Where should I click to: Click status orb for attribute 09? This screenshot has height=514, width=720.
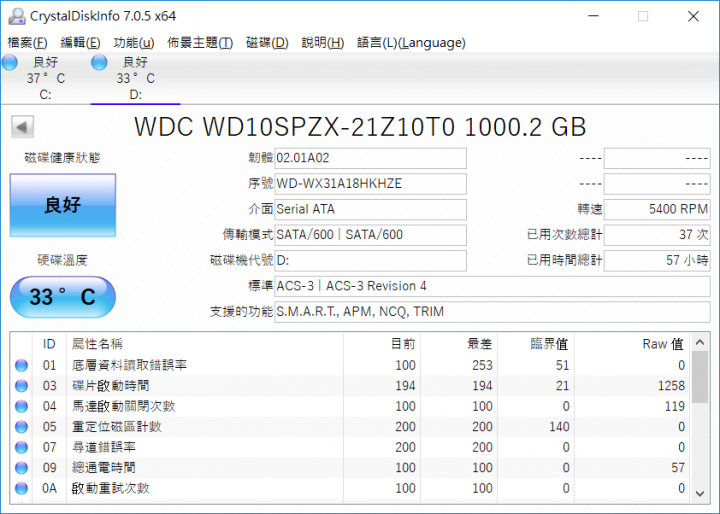tap(22, 468)
